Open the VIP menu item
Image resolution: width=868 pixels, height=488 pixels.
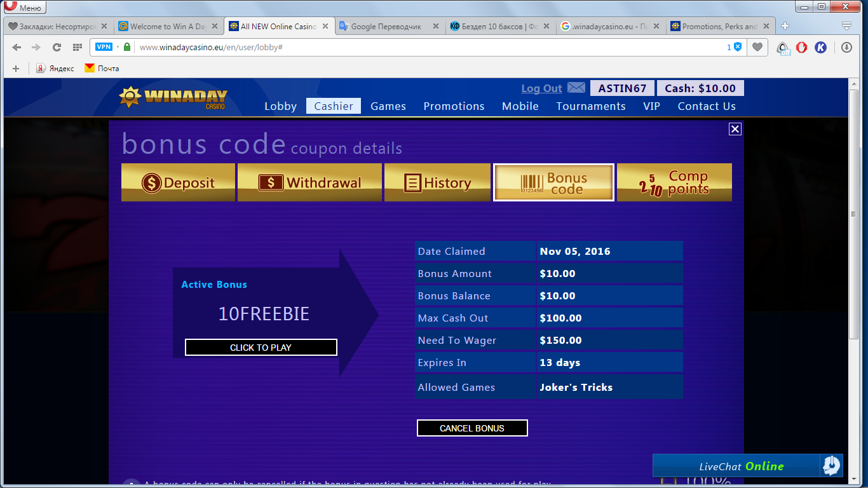(651, 106)
